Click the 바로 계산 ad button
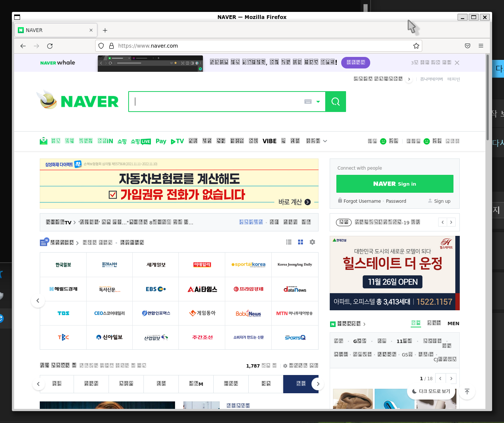Image resolution: width=504 pixels, height=423 pixels. pyautogui.click(x=294, y=202)
